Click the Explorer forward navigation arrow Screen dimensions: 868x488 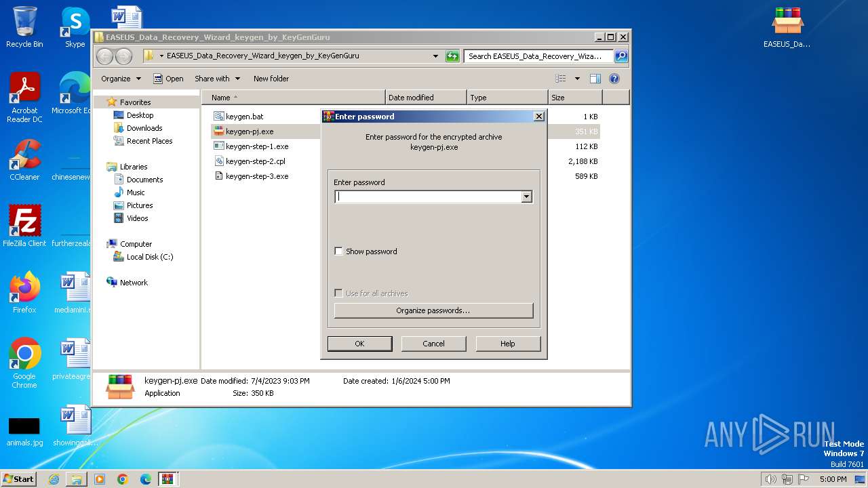click(x=123, y=56)
